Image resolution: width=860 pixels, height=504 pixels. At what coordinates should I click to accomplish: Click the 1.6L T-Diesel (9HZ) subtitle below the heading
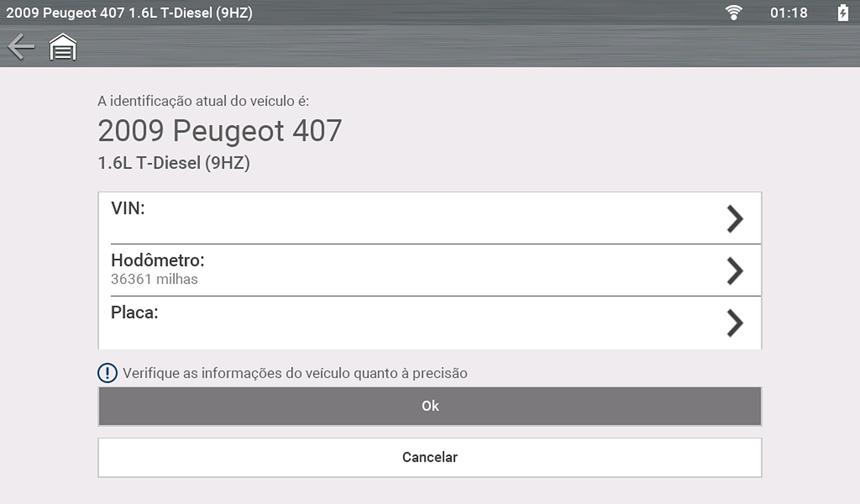(x=174, y=163)
